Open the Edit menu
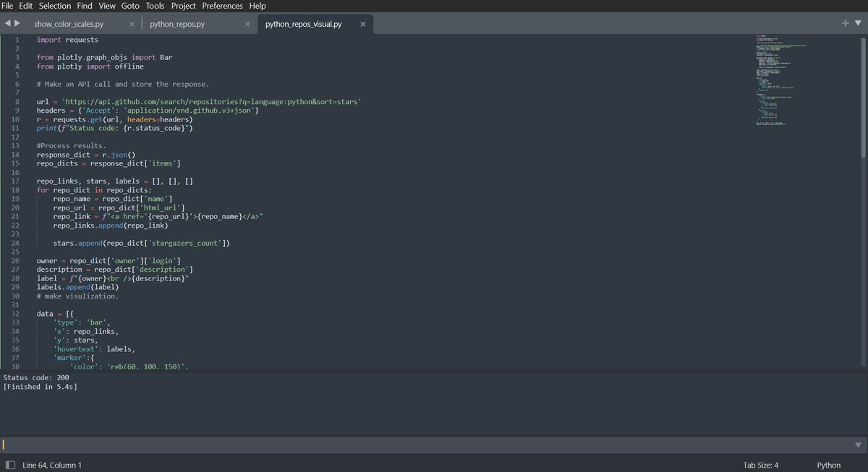The height and width of the screenshot is (472, 868). pos(26,5)
